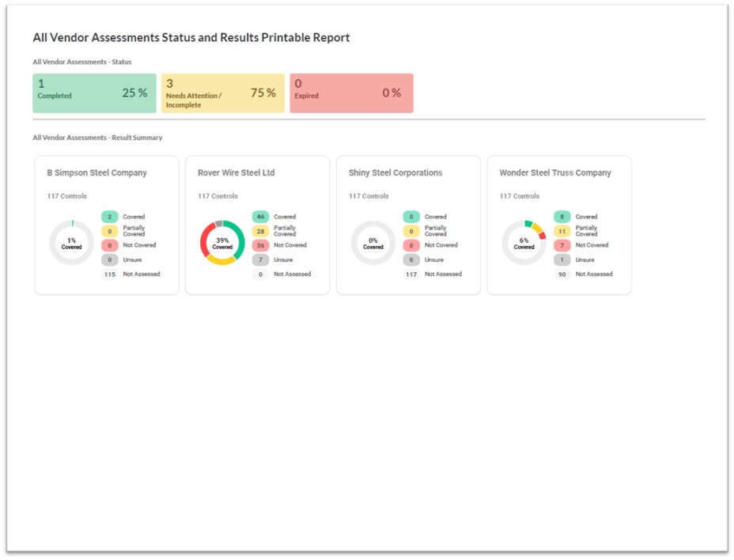Click the Needs Attention / Incomplete status card
734x560 pixels.
pos(222,93)
